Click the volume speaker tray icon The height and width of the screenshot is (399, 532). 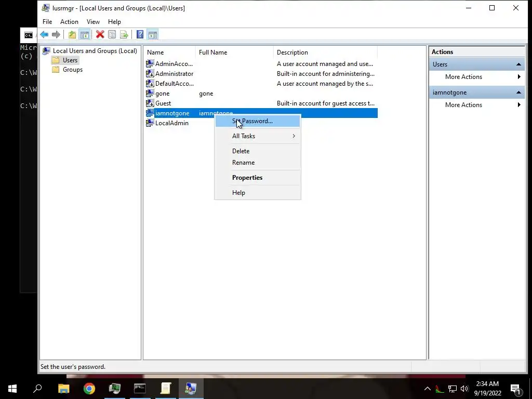pos(464,389)
